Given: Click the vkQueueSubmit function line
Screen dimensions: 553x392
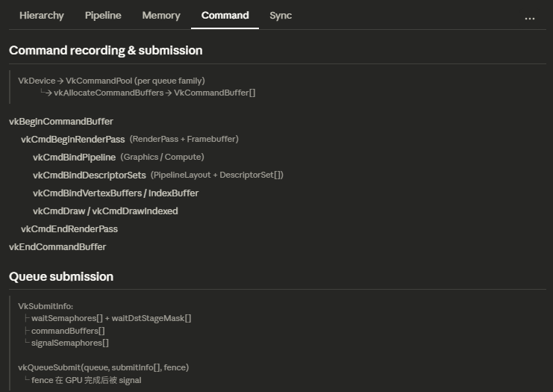Looking at the screenshot, I should [103, 367].
